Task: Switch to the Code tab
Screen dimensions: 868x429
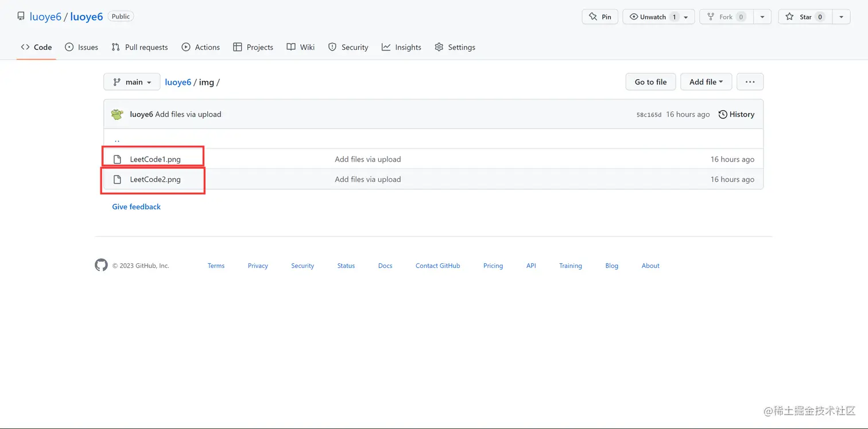Action: pyautogui.click(x=36, y=47)
